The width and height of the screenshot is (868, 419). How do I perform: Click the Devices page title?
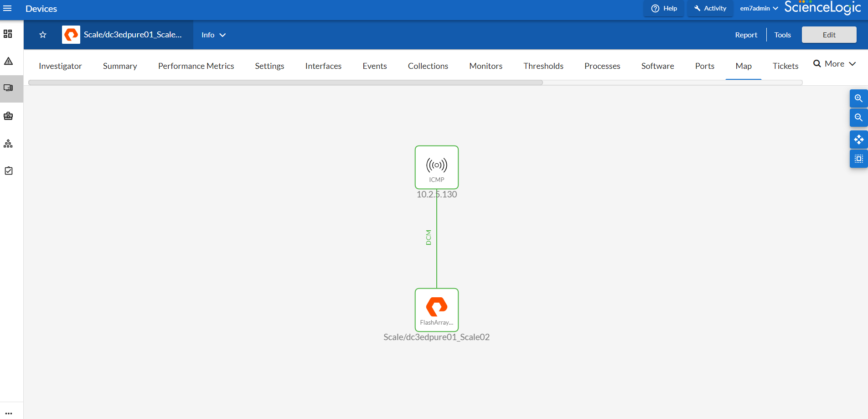click(41, 9)
